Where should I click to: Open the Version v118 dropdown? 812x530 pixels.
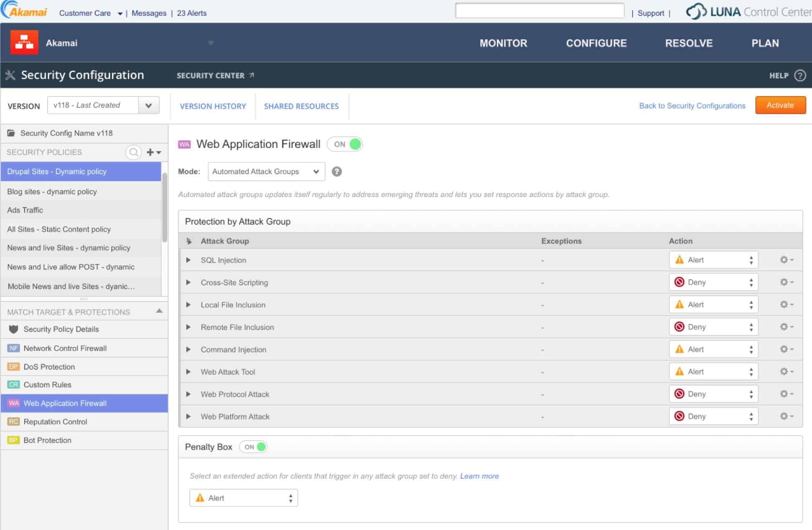coord(103,105)
